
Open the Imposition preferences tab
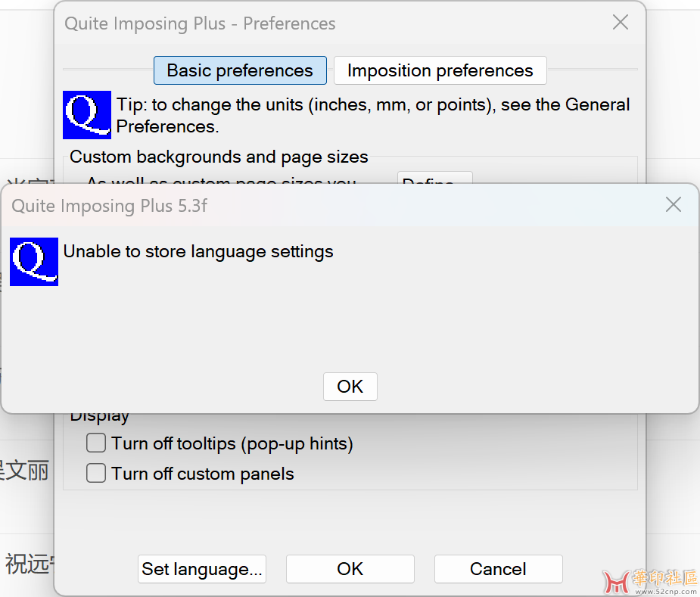coord(440,70)
